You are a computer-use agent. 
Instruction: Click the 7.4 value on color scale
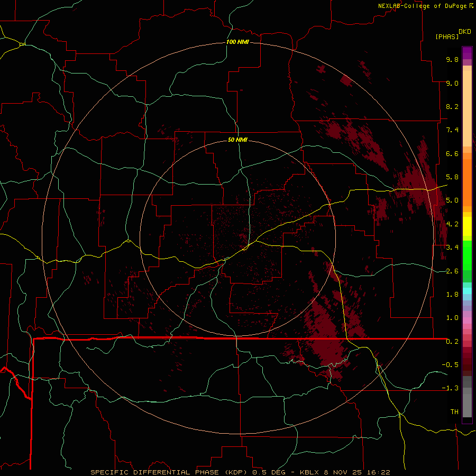click(452, 130)
